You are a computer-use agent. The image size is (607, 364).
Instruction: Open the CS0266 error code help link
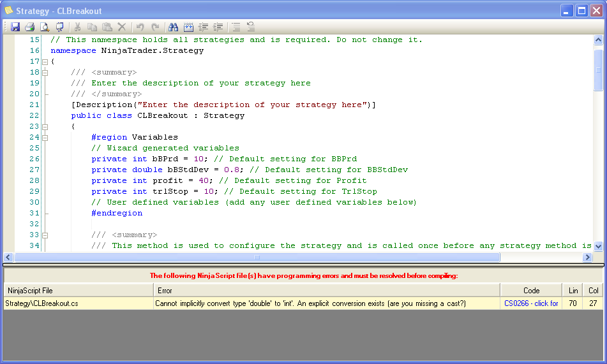(531, 303)
